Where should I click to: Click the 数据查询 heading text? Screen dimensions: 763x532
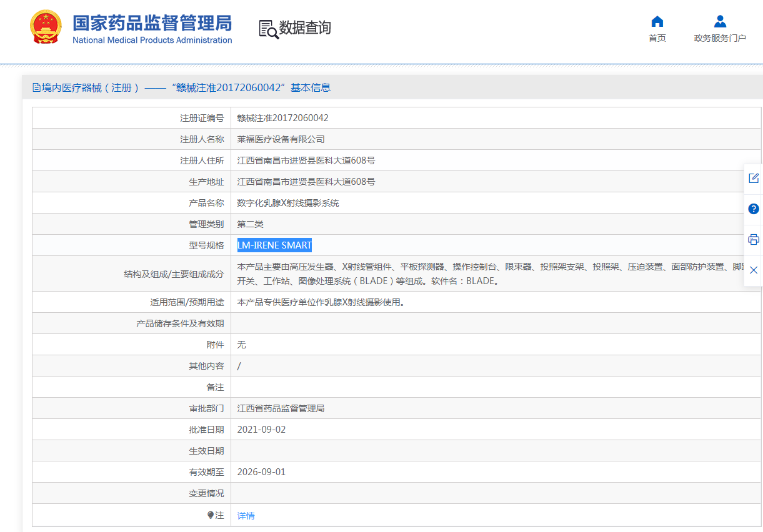[x=305, y=27]
